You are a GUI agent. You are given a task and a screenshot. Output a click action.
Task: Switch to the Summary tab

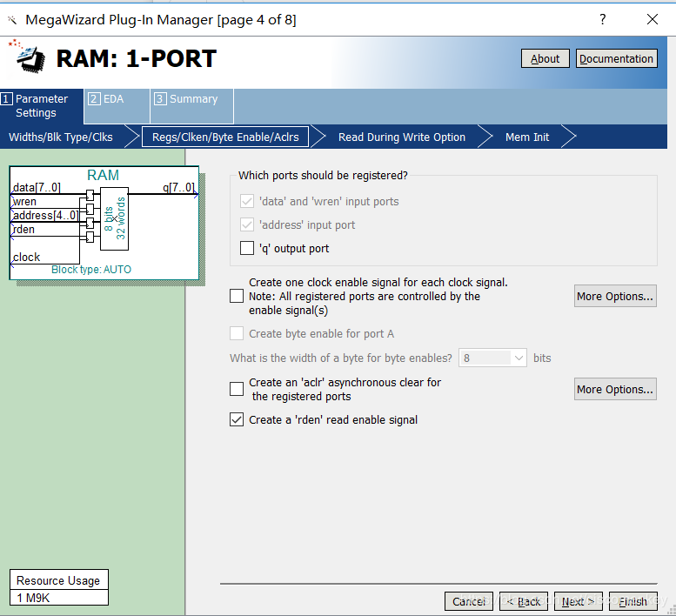pyautogui.click(x=192, y=106)
